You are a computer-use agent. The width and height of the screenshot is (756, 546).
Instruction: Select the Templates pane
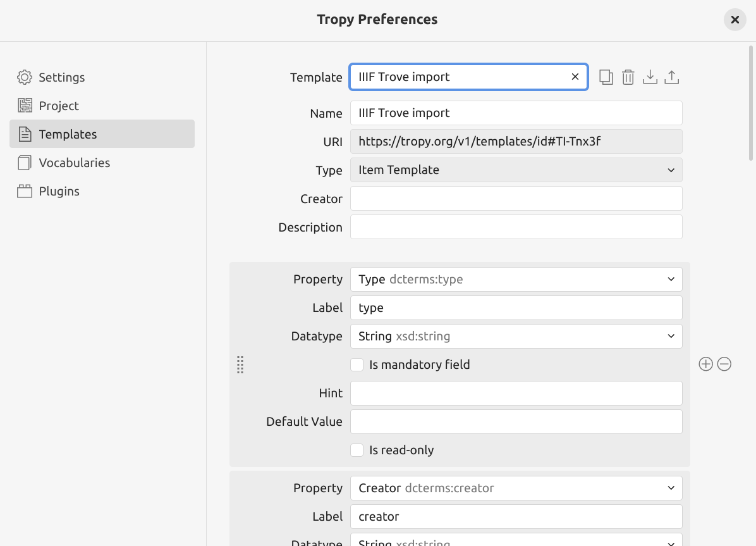[x=102, y=134]
